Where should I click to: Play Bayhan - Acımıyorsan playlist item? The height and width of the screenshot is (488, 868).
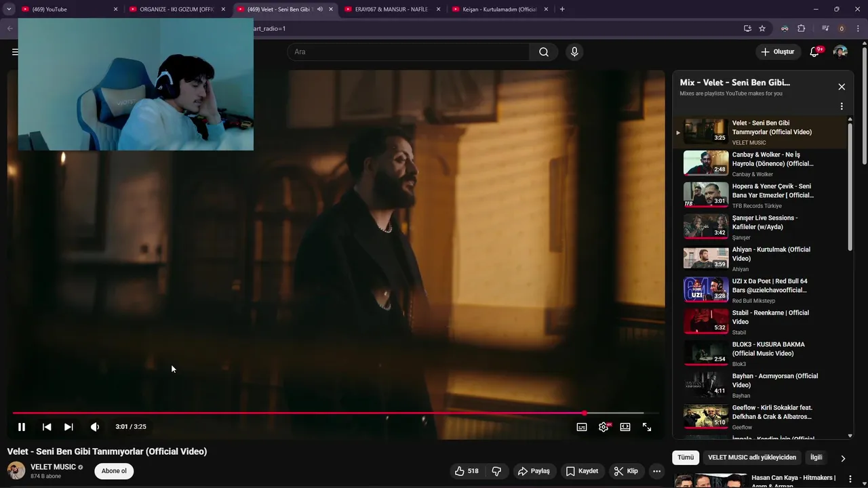[759, 385]
